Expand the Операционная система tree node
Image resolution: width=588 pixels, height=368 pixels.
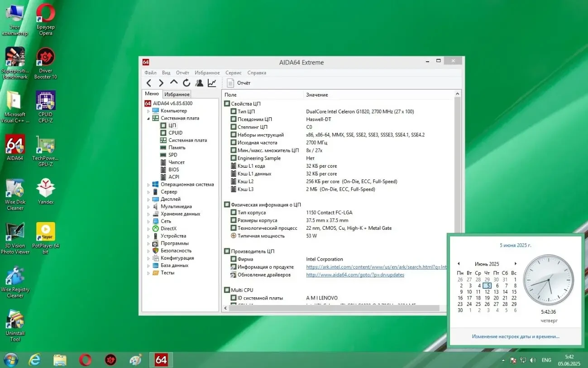coord(148,184)
